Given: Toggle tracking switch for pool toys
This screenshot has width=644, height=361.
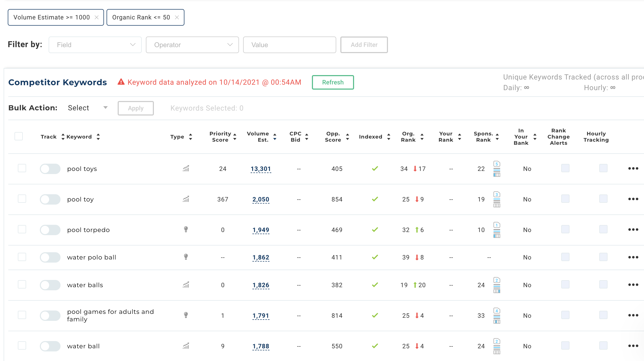Looking at the screenshot, I should point(50,169).
